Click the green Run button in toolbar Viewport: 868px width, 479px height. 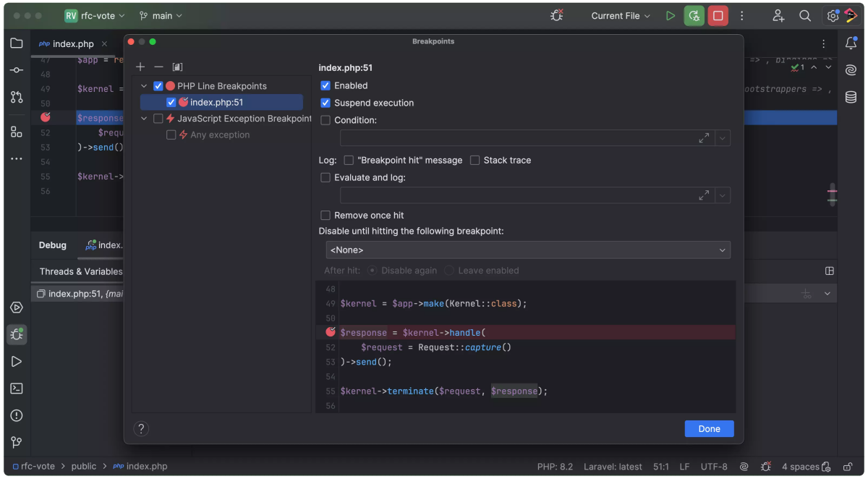coord(671,15)
